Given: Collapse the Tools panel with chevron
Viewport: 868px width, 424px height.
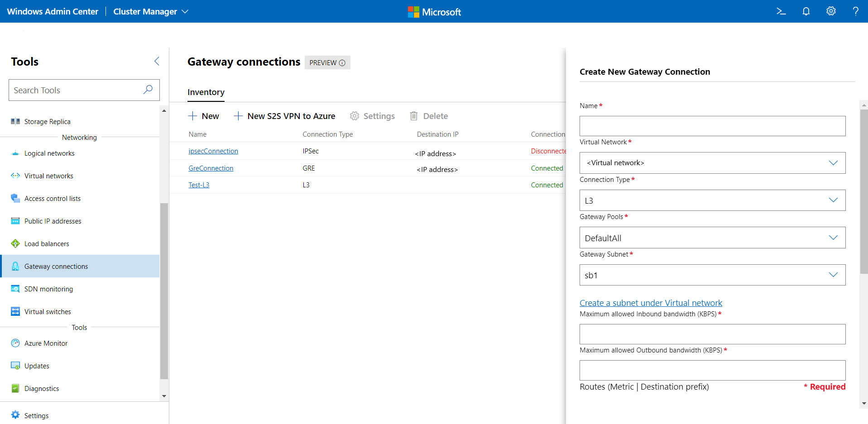Looking at the screenshot, I should (157, 61).
